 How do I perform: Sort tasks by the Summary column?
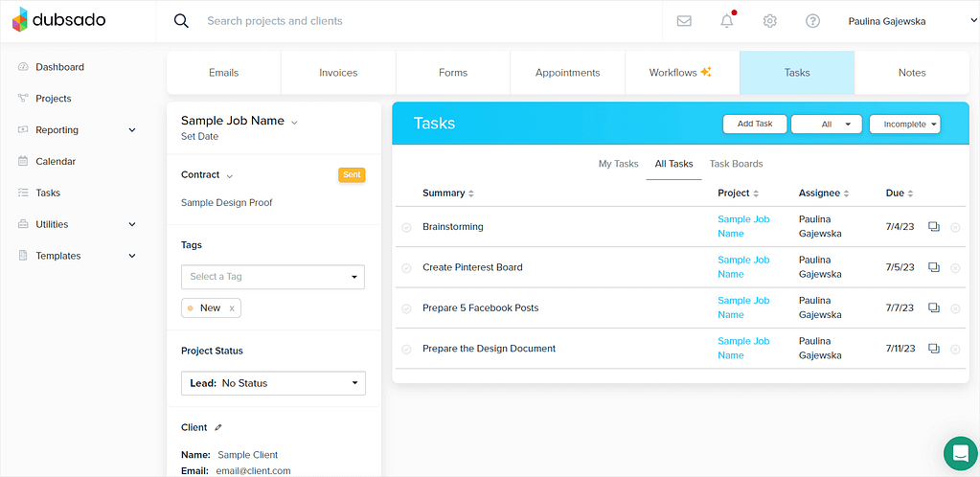(x=448, y=193)
